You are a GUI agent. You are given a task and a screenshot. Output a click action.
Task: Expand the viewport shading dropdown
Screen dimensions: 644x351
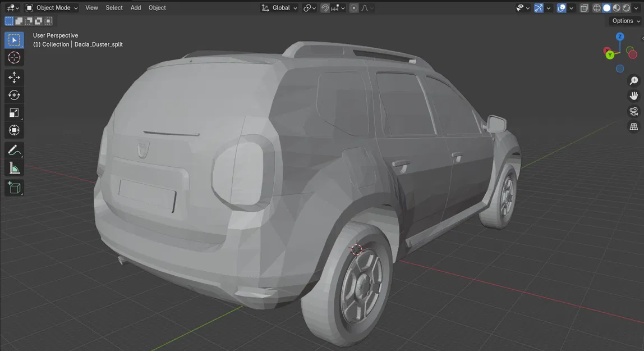[x=636, y=8]
